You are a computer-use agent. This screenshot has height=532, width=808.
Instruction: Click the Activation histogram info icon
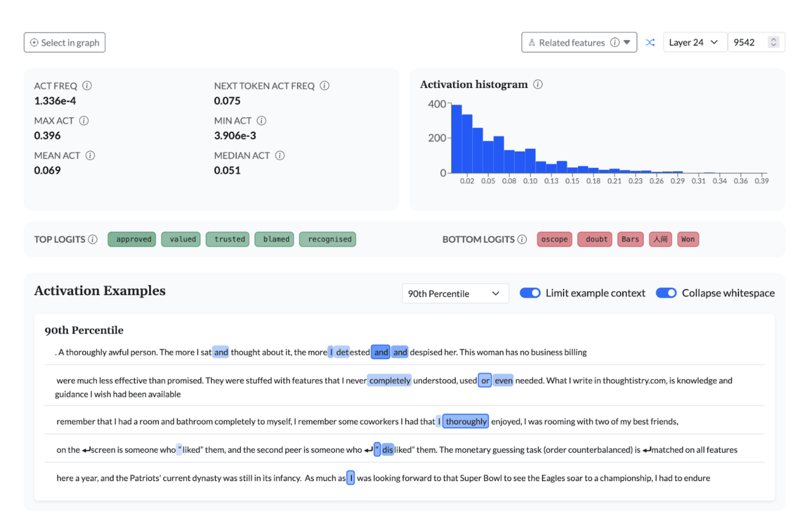click(538, 84)
